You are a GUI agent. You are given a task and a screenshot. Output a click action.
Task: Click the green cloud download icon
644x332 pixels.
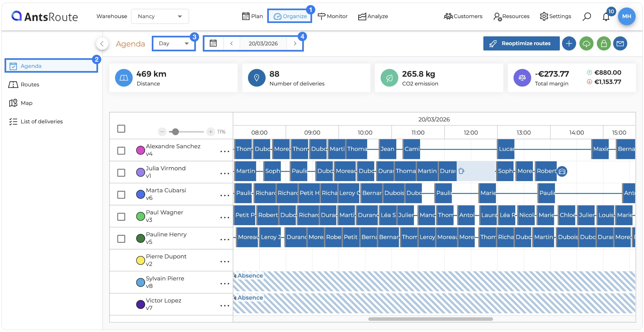(586, 44)
